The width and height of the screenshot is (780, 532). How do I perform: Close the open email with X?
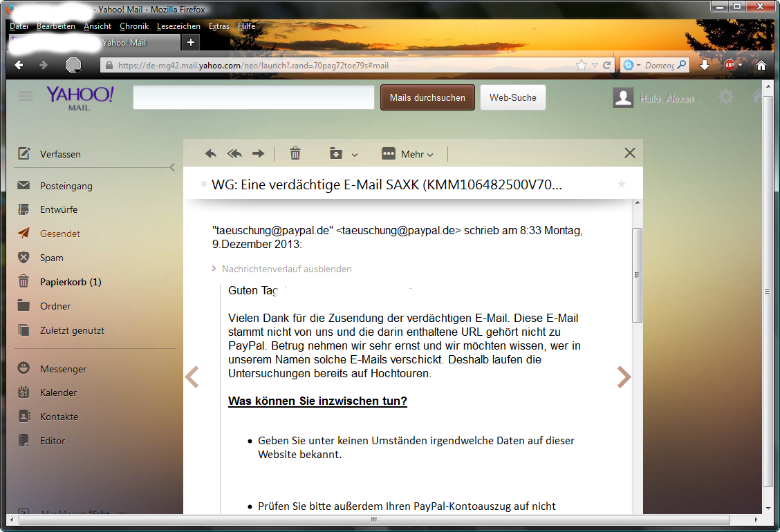click(629, 153)
